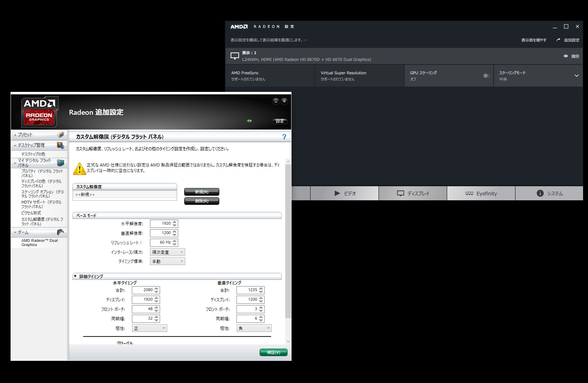Click the monitor icon beside 表示 : 1

[235, 56]
